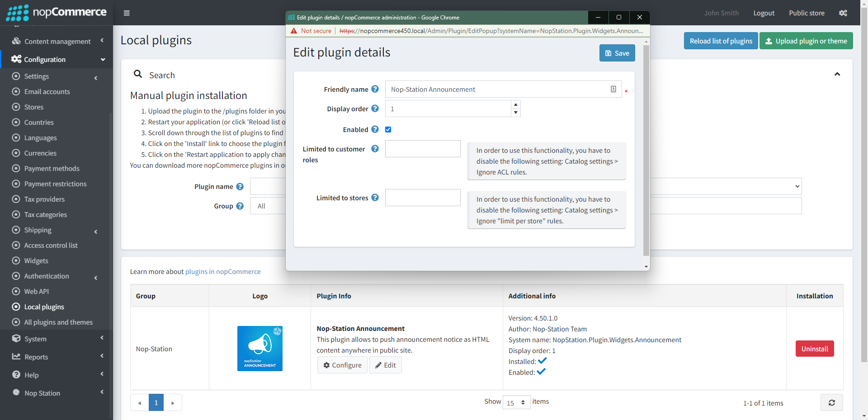Click the autofill icon in Friendly name field

coord(613,89)
